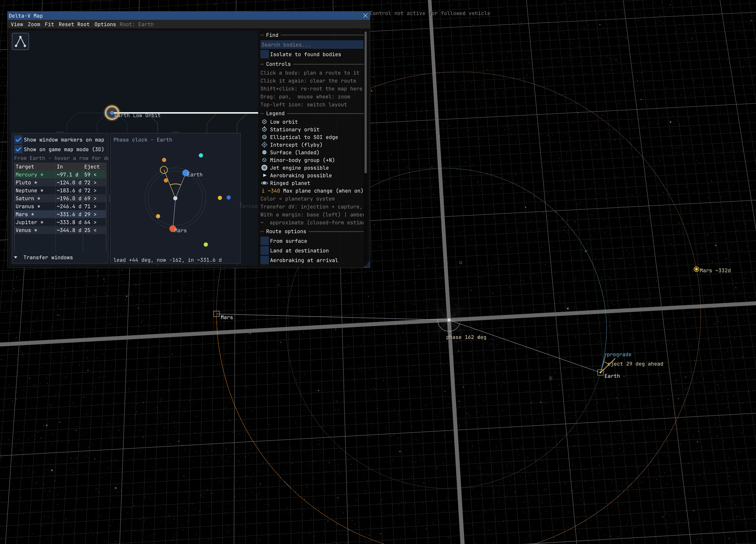The height and width of the screenshot is (544, 756).
Task: Sort table by the In column header
Action: (x=69, y=167)
